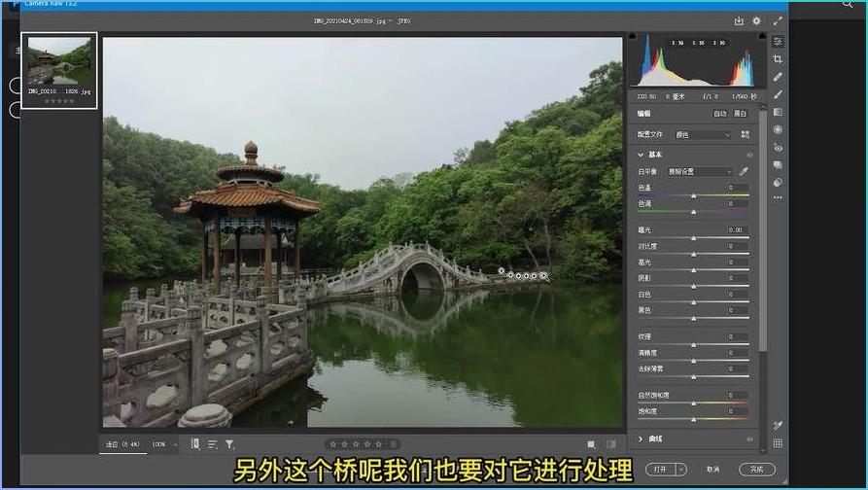Toggle shadow clipping warning in histogram
Screen dimensions: 868x490
[x=632, y=36]
